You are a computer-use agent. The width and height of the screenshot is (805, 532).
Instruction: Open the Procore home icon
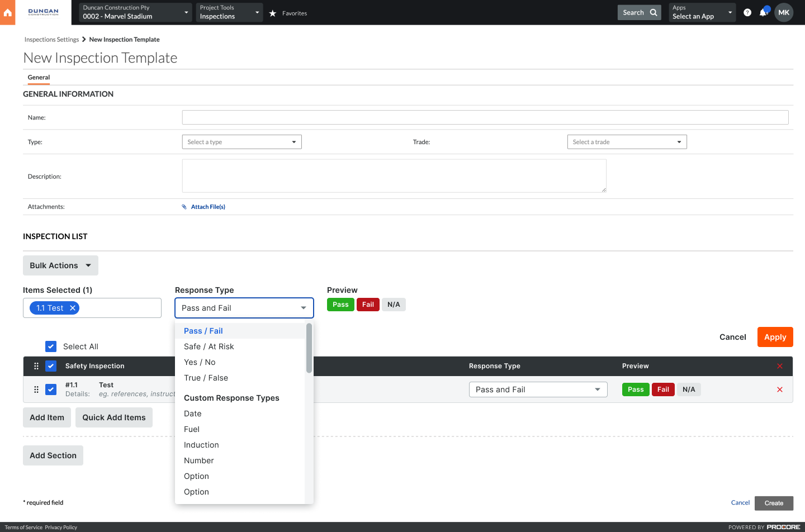point(7,12)
